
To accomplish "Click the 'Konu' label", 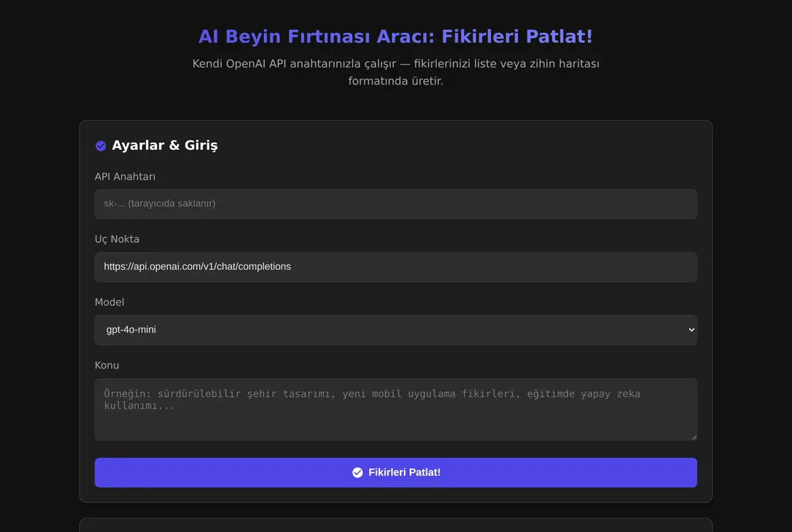I will 107,365.
